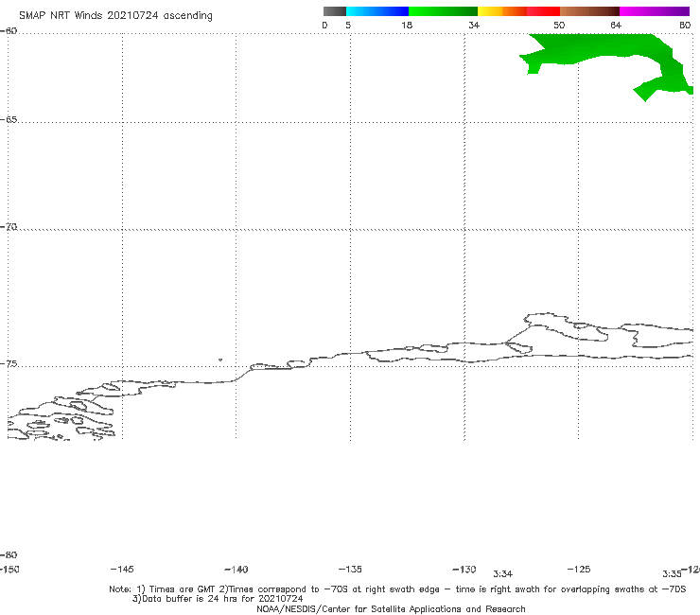Click the magenta 64-80 color bar segment
Image resolution: width=700 pixels, height=615 pixels.
tap(655, 11)
